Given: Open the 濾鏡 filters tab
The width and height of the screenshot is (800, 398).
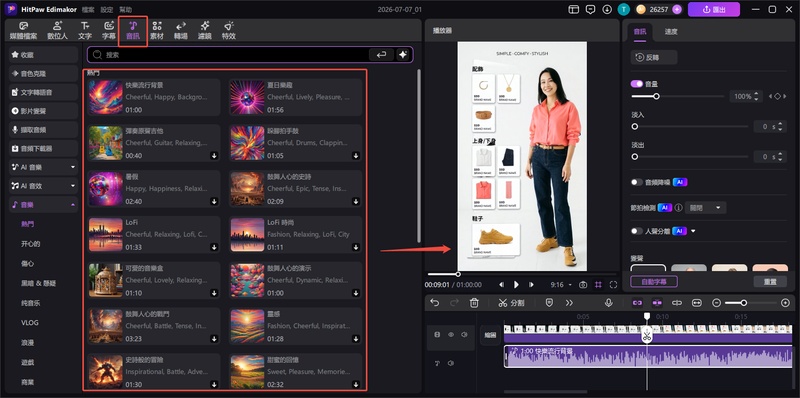Looking at the screenshot, I should pos(205,31).
